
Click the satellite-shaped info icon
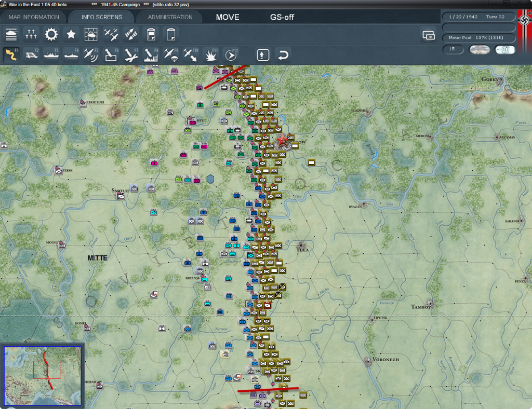pos(131,35)
